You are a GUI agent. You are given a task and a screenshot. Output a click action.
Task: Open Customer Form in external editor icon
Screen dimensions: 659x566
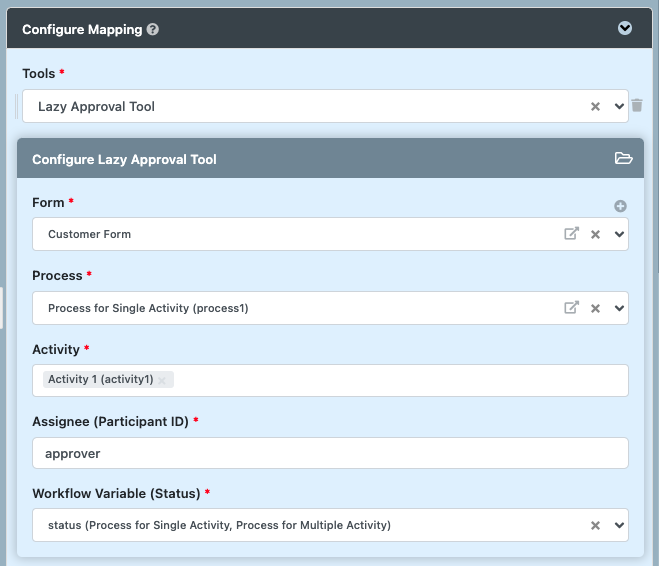571,234
